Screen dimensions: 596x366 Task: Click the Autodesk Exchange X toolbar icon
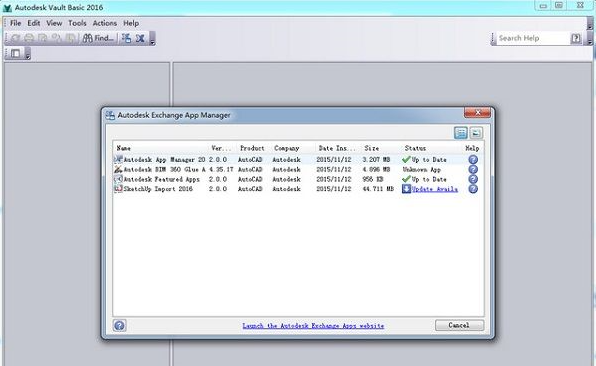click(x=140, y=38)
